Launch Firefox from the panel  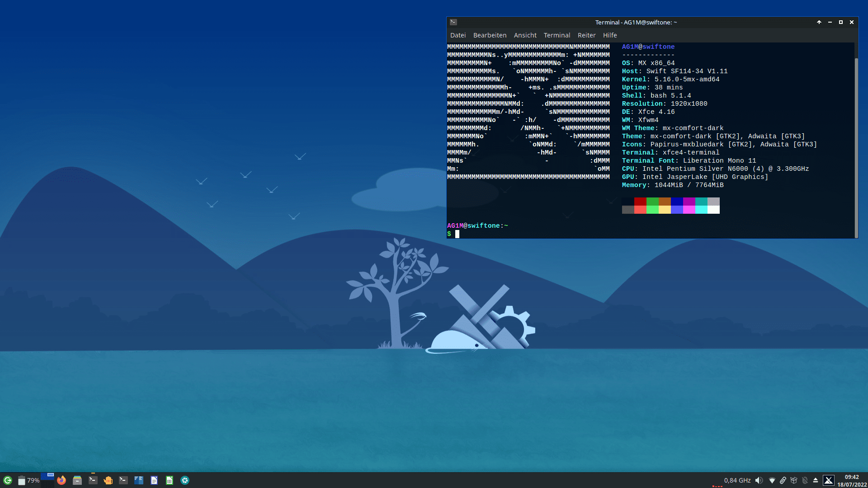[61, 480]
